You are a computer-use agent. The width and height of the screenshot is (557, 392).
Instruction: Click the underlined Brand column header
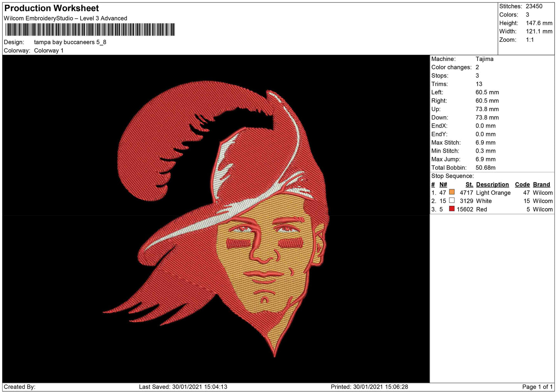pos(541,185)
